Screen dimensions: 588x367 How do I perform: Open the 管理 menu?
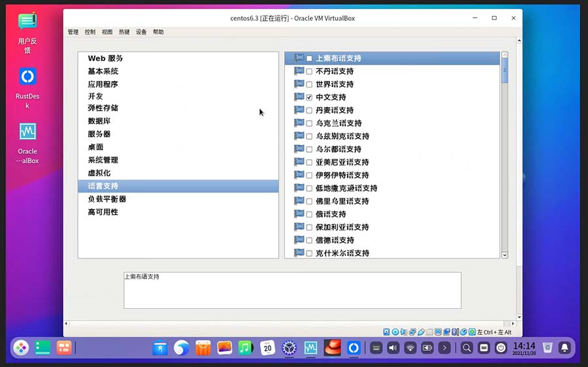[73, 32]
